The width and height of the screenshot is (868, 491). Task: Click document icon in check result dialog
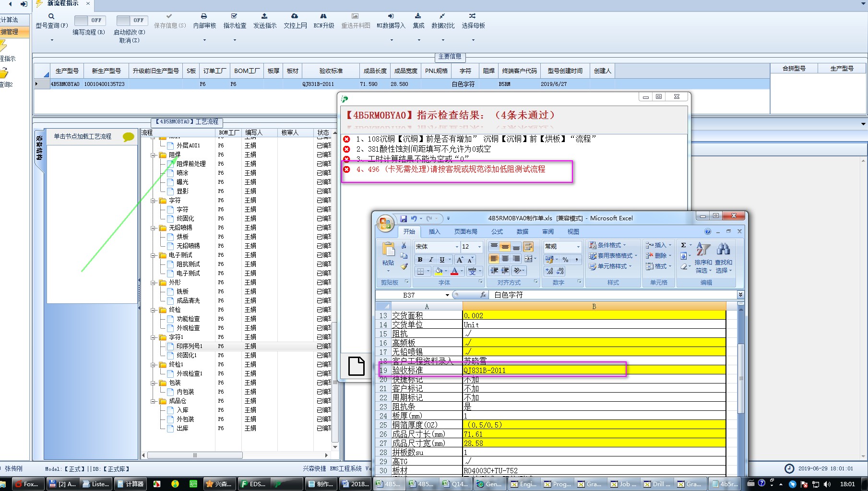coord(357,366)
